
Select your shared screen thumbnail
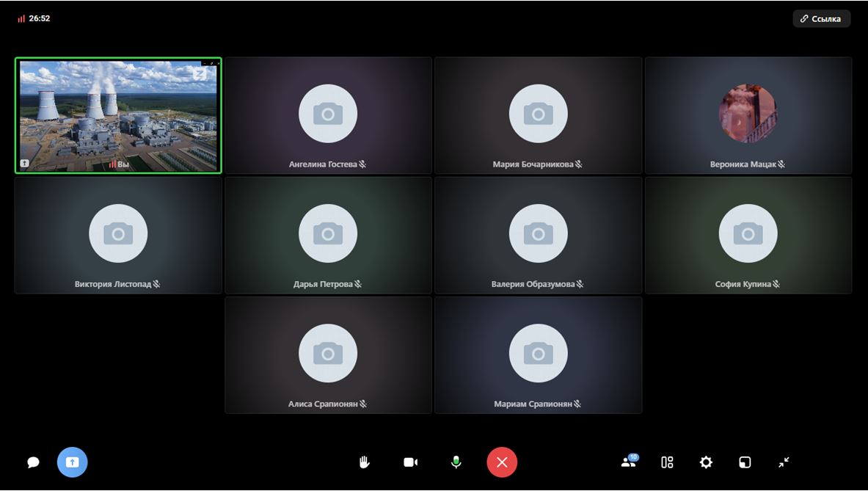tap(118, 116)
